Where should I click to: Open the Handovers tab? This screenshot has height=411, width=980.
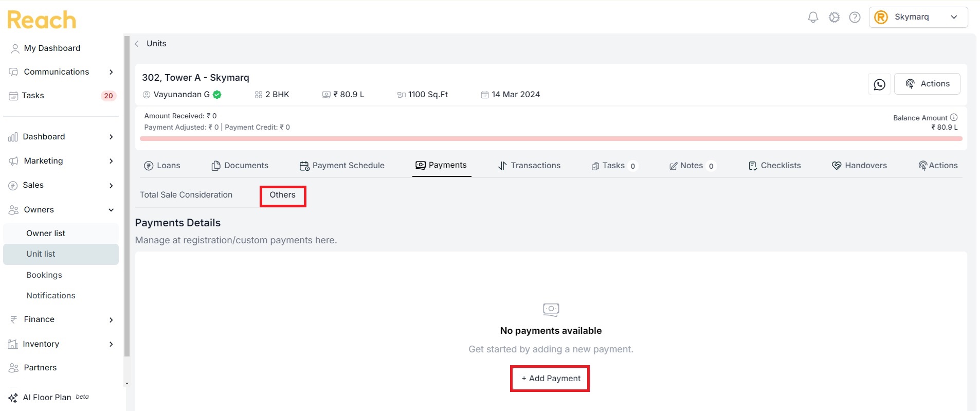(x=859, y=166)
